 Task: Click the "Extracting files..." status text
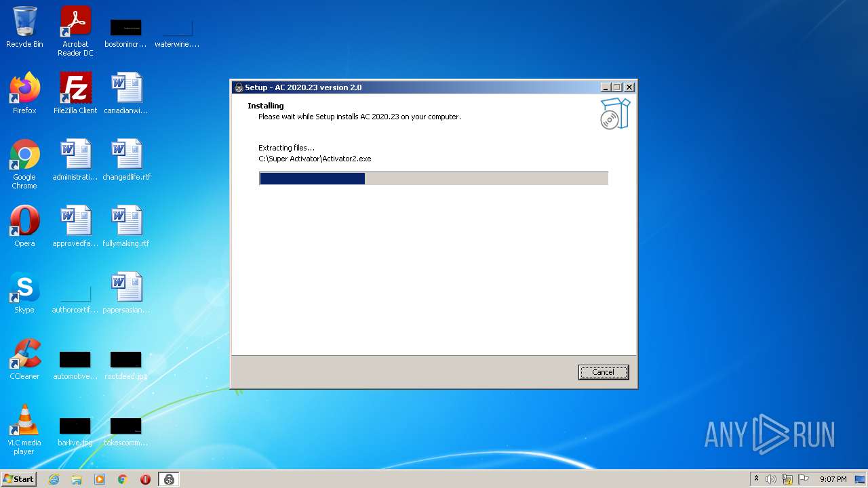coord(286,148)
